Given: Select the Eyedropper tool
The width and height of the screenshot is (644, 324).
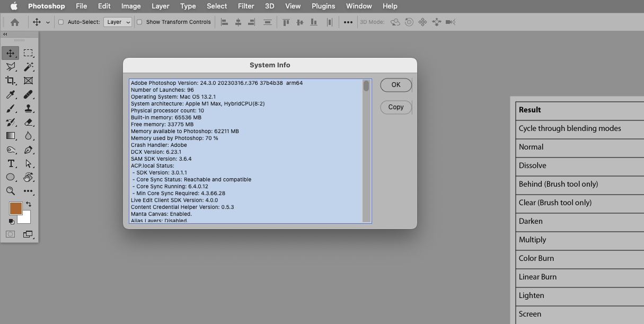Looking at the screenshot, I should pos(11,94).
